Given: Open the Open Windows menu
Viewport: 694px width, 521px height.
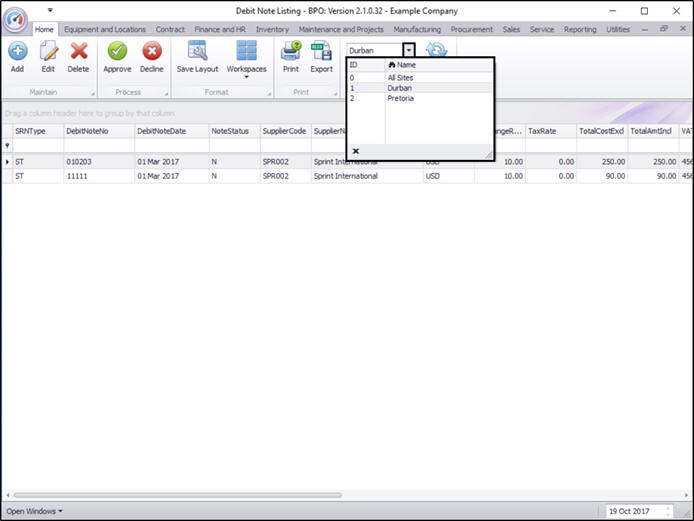Looking at the screenshot, I should click(35, 511).
